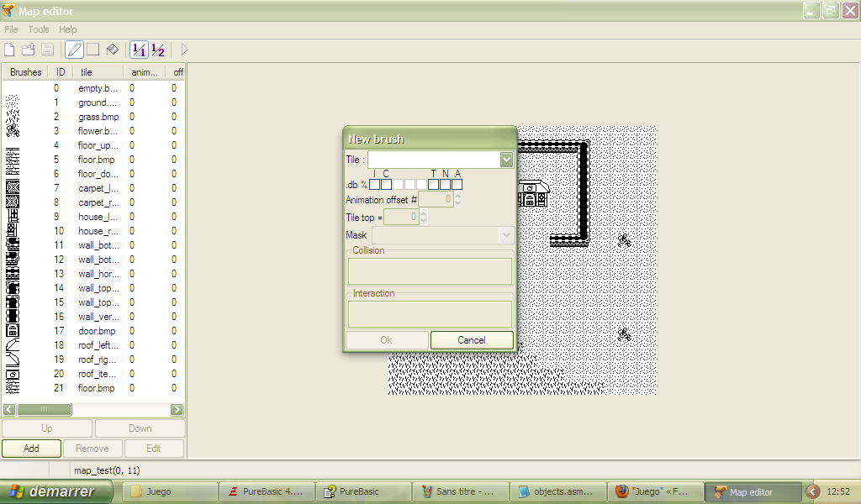Image resolution: width=861 pixels, height=504 pixels.
Task: Click the new map file icon
Action: coord(10,50)
